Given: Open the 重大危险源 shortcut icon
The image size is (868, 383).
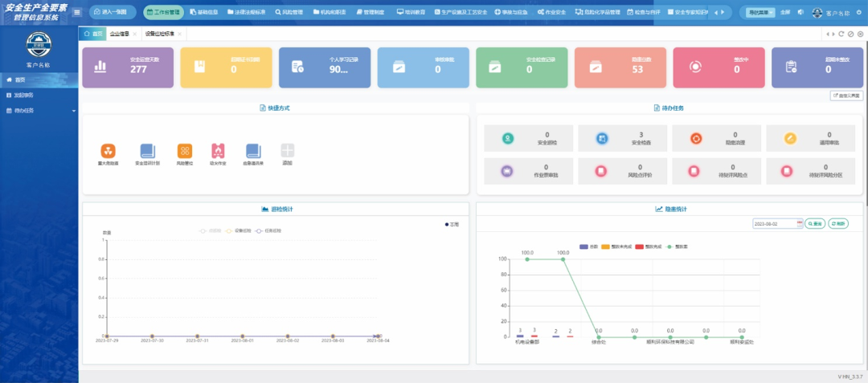Looking at the screenshot, I should click(x=108, y=151).
